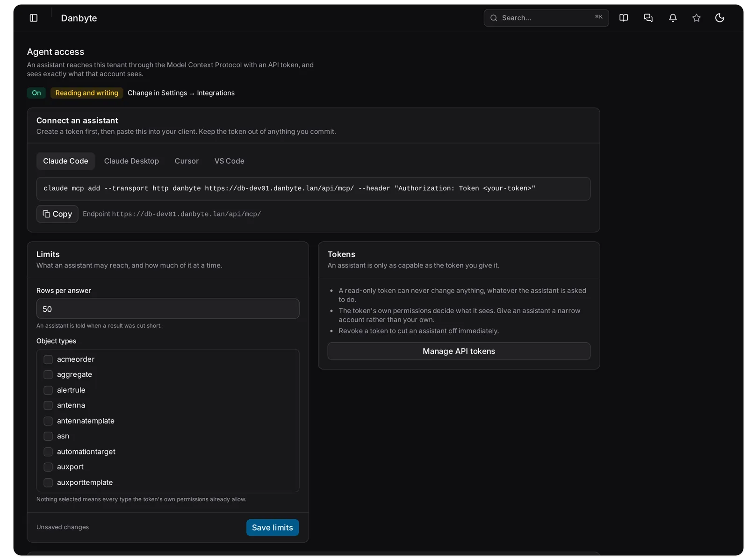Screen dimensions: 748x560
Task: Click the green On badge
Action: click(36, 93)
